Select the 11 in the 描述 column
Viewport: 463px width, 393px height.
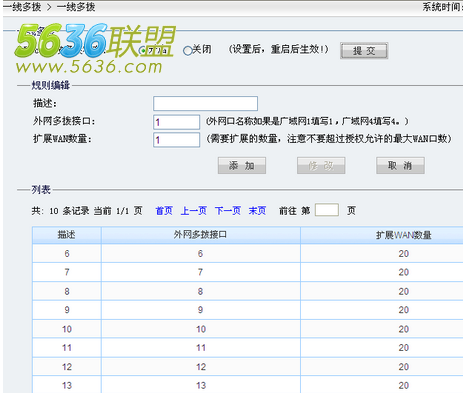click(x=67, y=348)
